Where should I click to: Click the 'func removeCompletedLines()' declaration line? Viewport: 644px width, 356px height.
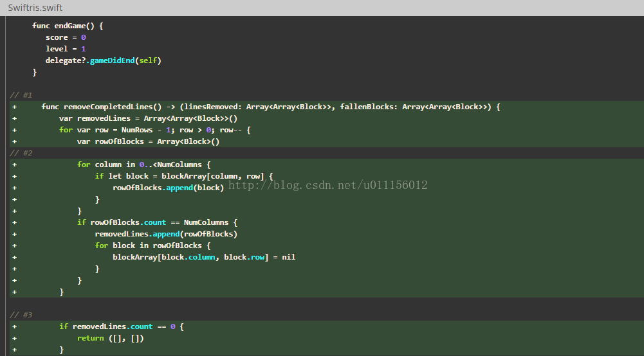tap(271, 107)
